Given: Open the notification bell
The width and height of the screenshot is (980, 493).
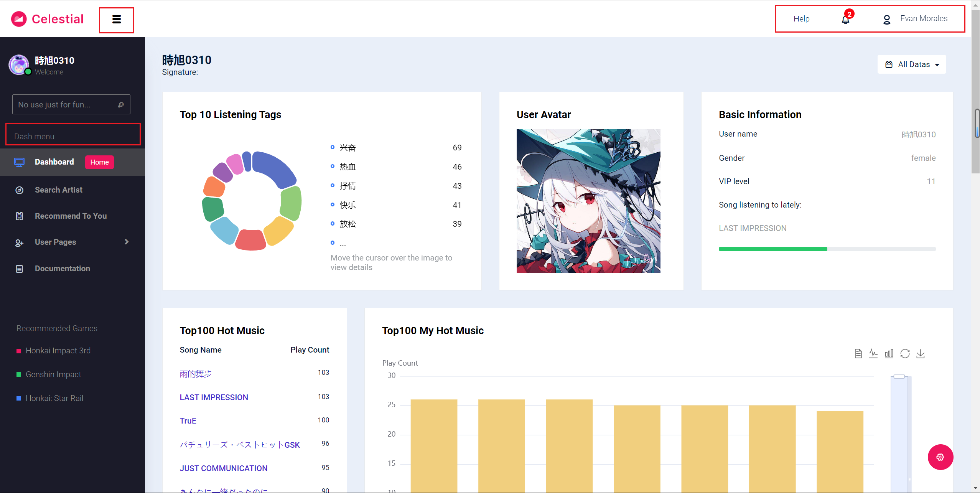Looking at the screenshot, I should coord(845,19).
